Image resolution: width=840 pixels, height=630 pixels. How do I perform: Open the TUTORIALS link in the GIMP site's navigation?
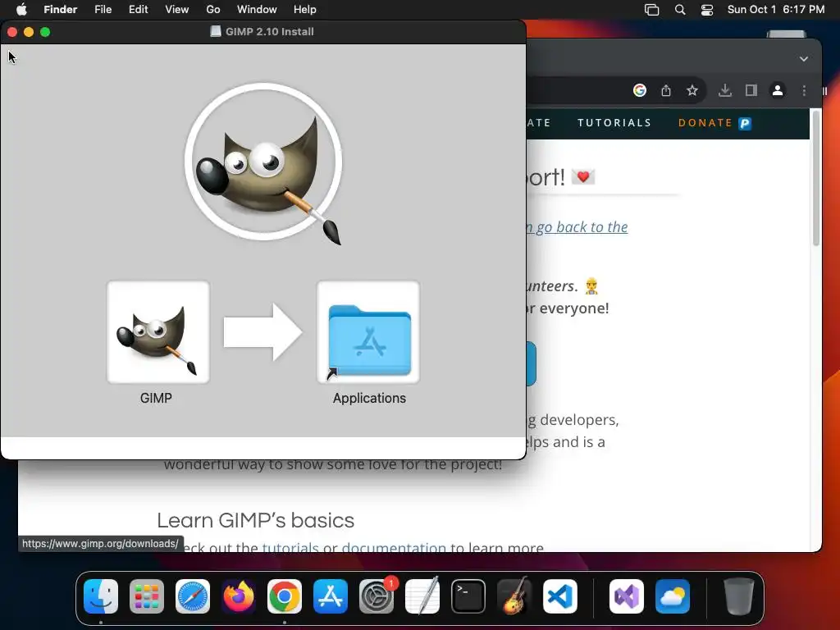[x=614, y=123]
